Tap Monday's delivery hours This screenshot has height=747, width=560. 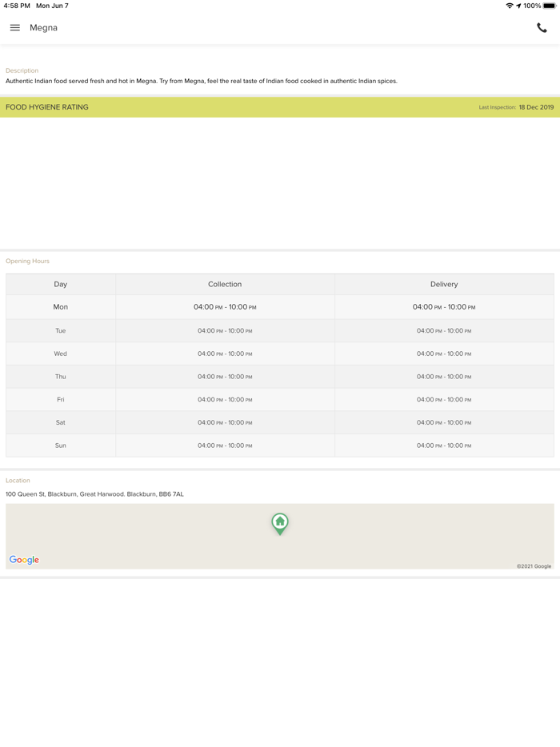[x=444, y=307]
